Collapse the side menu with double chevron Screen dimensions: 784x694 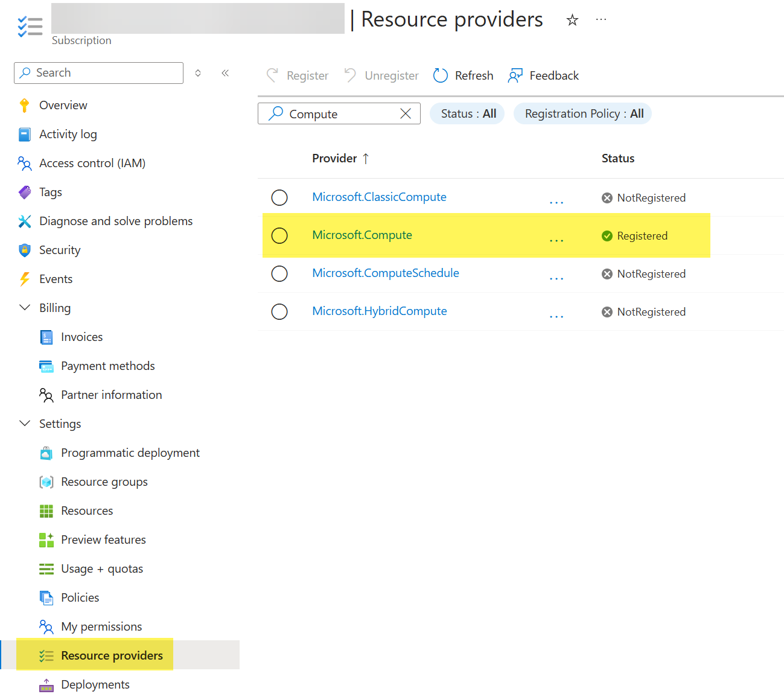(225, 73)
